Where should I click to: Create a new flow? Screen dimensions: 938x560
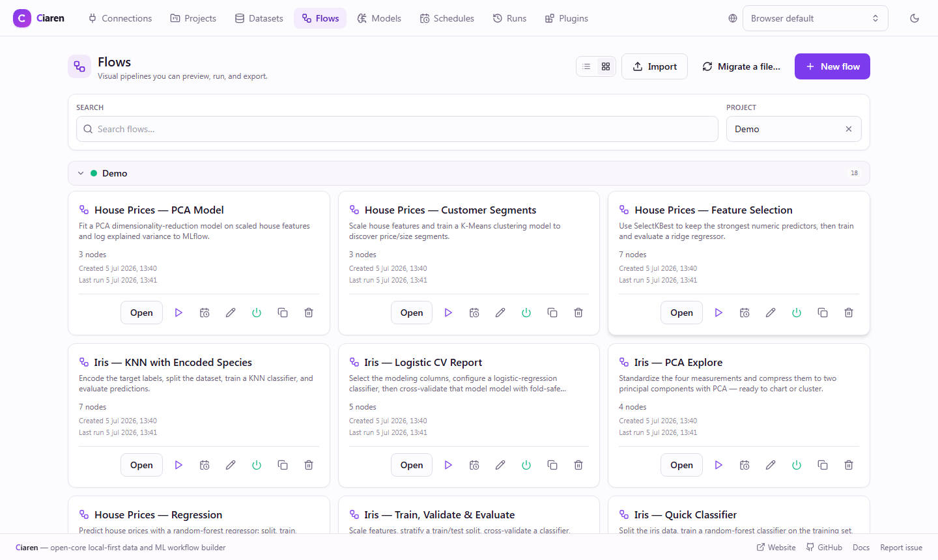click(x=832, y=66)
